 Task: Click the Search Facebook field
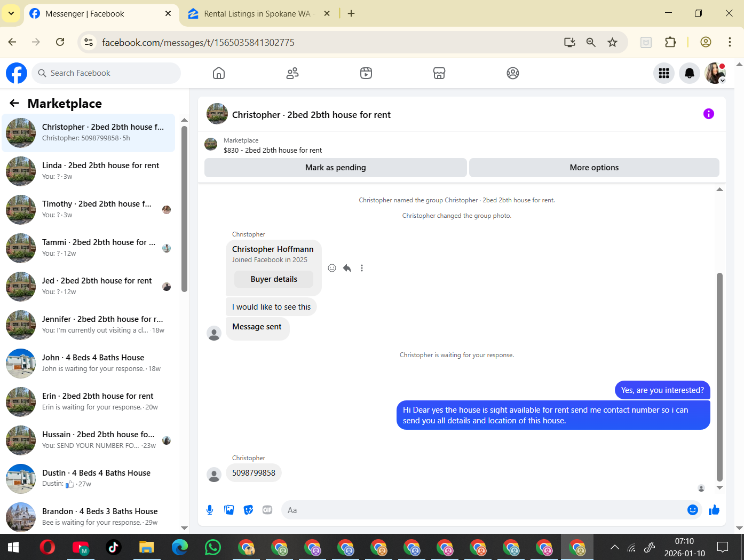[x=106, y=73]
